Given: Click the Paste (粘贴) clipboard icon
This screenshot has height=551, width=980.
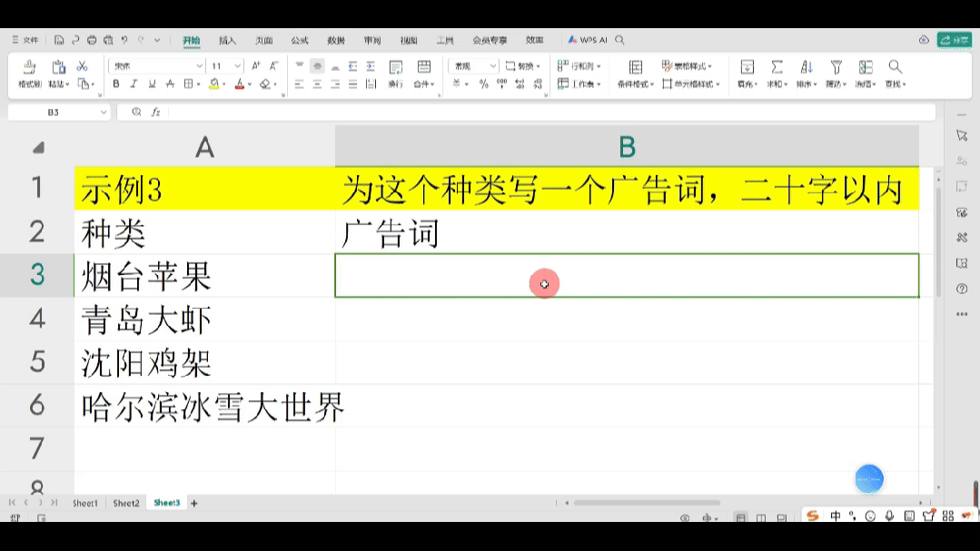Looking at the screenshot, I should coord(59,67).
